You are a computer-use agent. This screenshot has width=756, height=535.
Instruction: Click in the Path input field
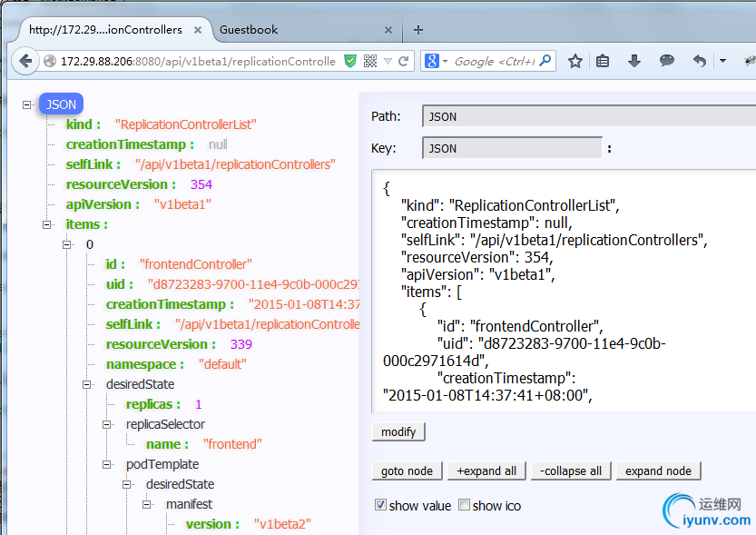(581, 116)
